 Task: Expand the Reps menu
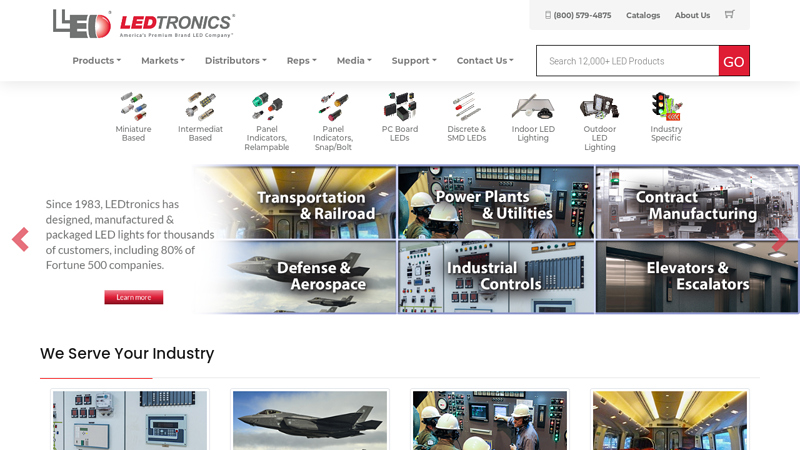[x=302, y=61]
